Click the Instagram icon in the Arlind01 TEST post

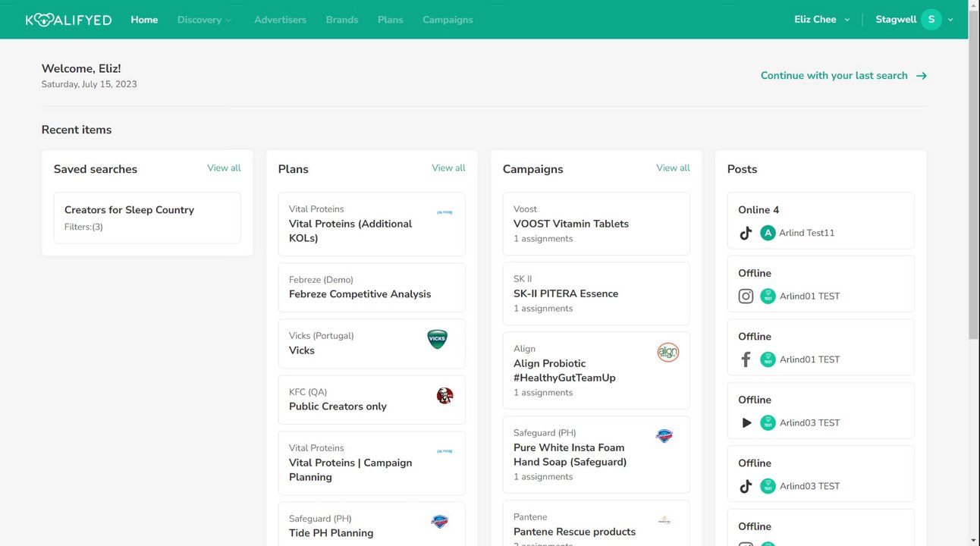coord(746,297)
